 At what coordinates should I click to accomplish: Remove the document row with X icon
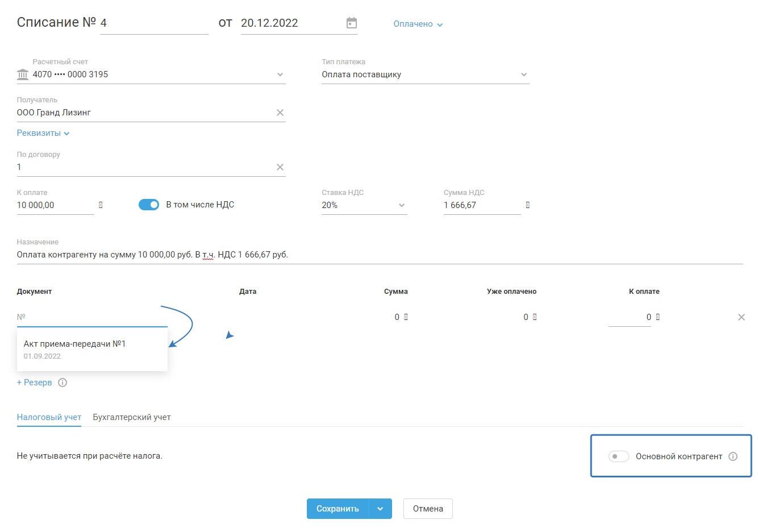coord(742,317)
